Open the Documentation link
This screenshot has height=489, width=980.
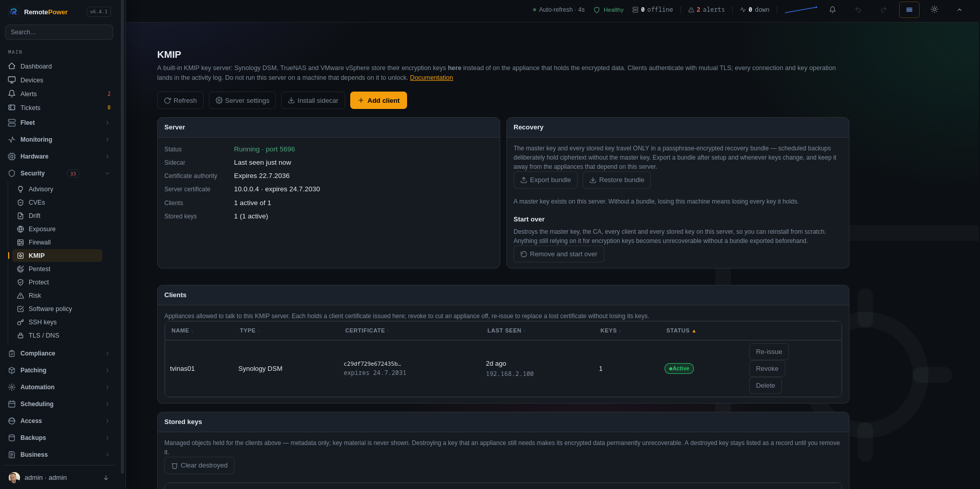[431, 78]
